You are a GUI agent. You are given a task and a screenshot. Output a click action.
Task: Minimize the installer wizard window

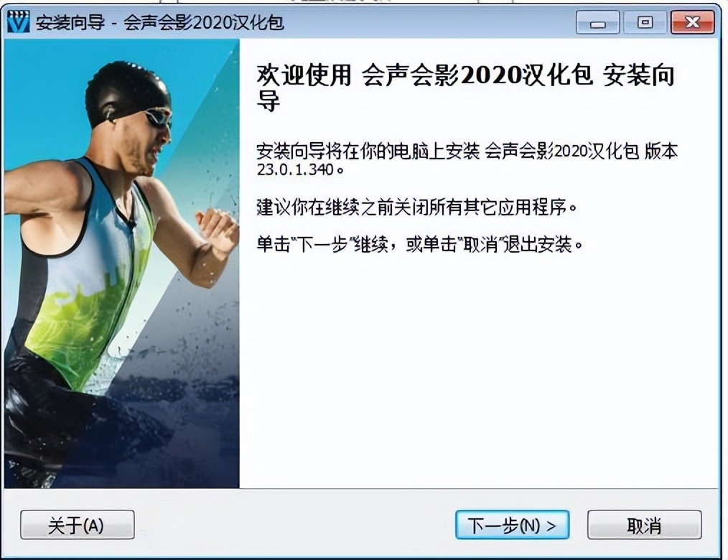coord(597,22)
